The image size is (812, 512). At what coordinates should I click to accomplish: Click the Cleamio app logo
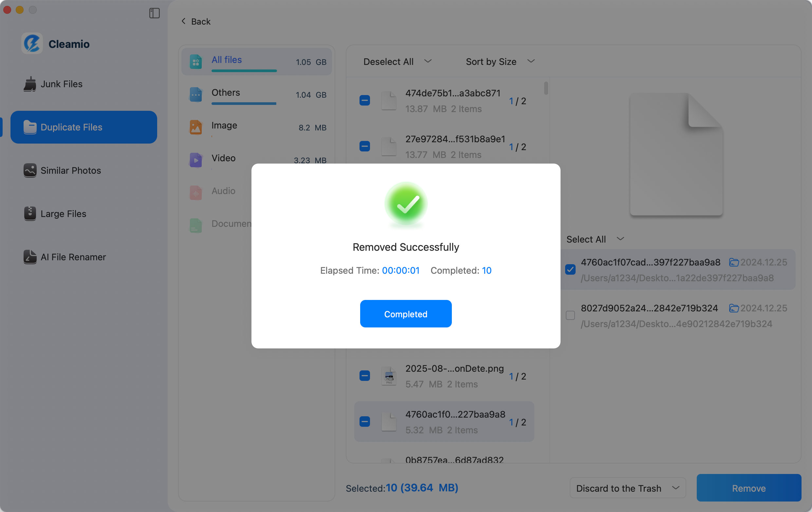click(x=31, y=43)
